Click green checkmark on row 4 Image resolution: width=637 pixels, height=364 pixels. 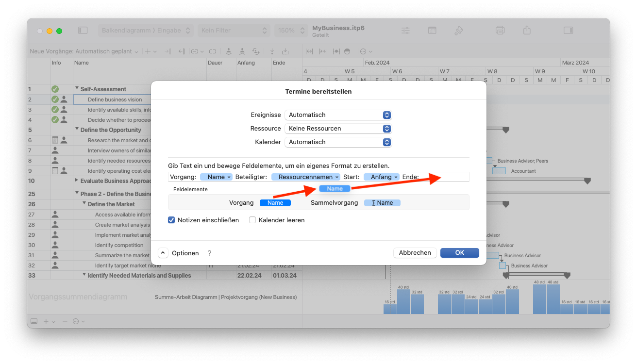(55, 120)
